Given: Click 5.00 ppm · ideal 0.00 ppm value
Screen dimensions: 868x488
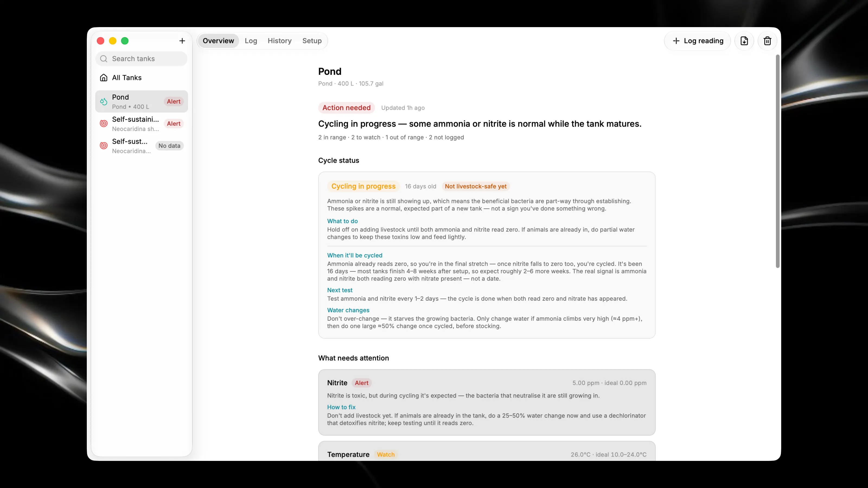Looking at the screenshot, I should (x=609, y=383).
